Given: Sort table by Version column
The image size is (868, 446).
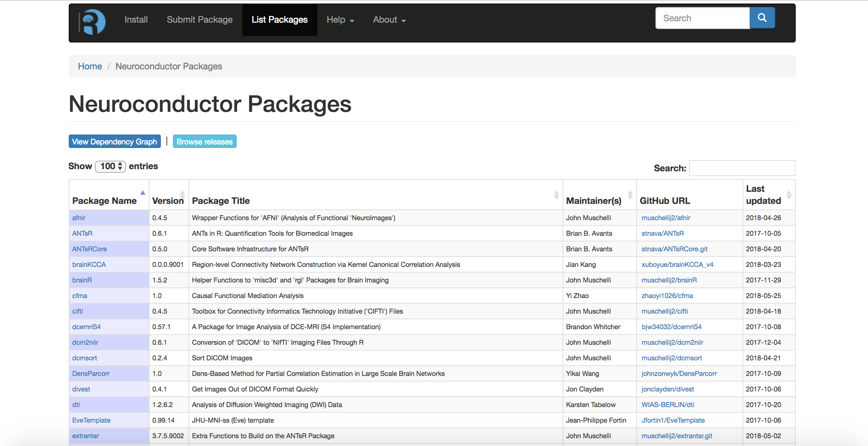Looking at the screenshot, I should [182, 194].
